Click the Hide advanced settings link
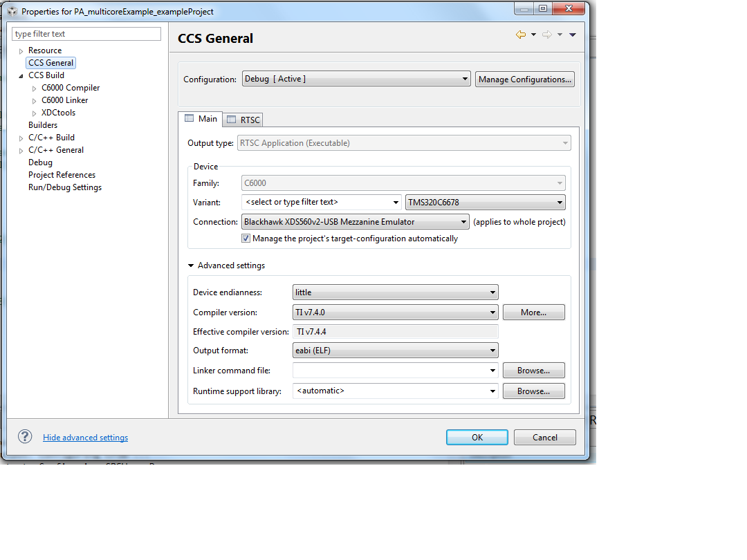Viewport: 747px width, 560px height. click(x=85, y=437)
